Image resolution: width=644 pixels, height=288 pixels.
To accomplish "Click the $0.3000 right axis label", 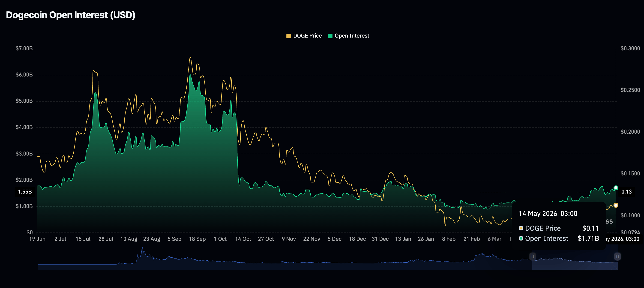I will pyautogui.click(x=630, y=48).
